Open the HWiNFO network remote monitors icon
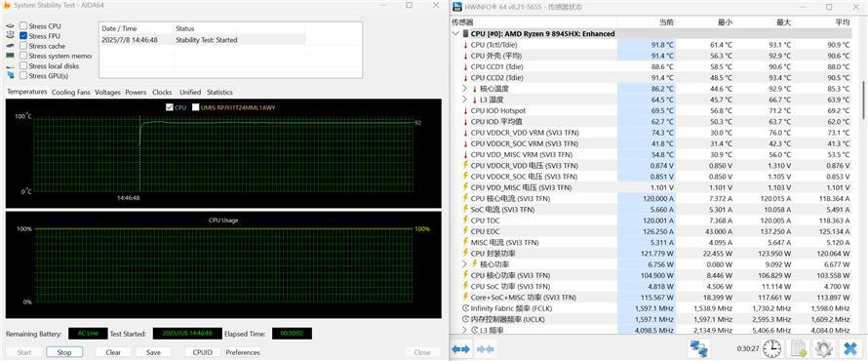 tap(699, 348)
